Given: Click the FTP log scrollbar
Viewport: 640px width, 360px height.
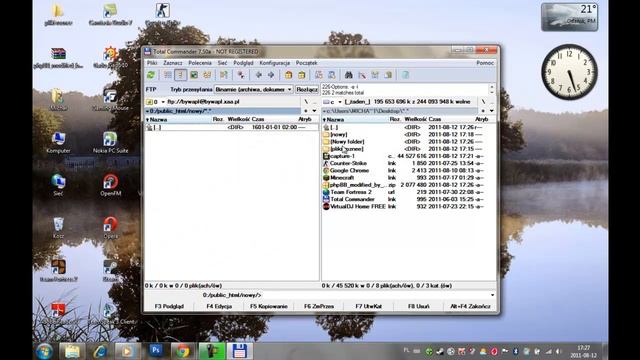Looking at the screenshot, I should (492, 89).
